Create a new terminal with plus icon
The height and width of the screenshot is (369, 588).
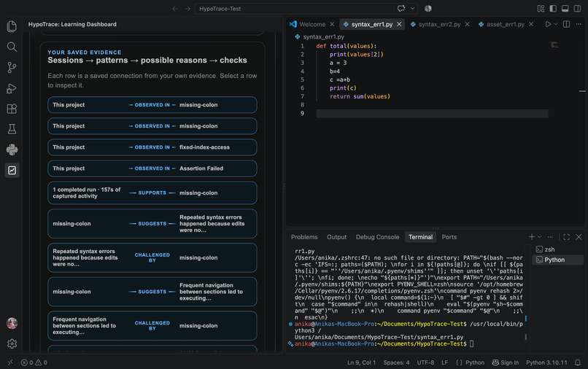point(531,237)
